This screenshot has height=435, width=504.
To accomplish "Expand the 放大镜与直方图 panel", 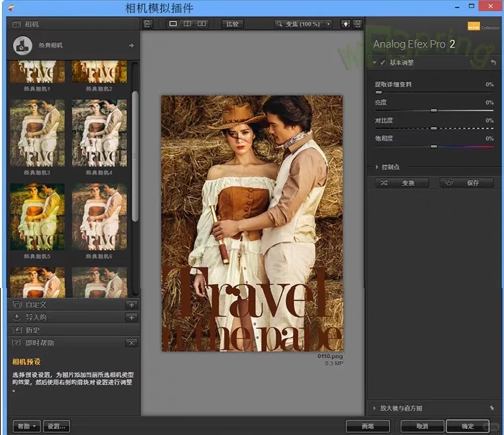I will pyautogui.click(x=374, y=408).
